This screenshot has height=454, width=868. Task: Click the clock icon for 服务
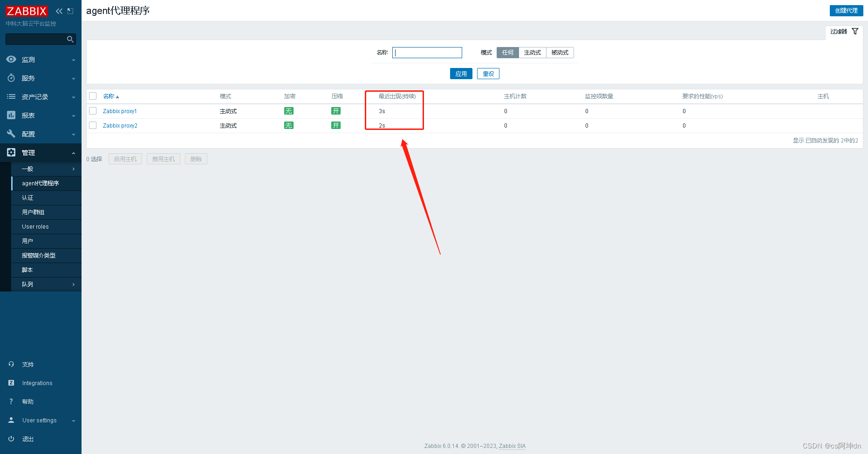(x=11, y=78)
